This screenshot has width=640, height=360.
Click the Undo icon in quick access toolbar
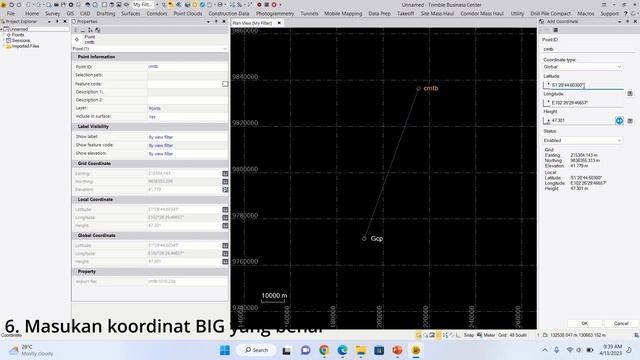(x=11, y=5)
